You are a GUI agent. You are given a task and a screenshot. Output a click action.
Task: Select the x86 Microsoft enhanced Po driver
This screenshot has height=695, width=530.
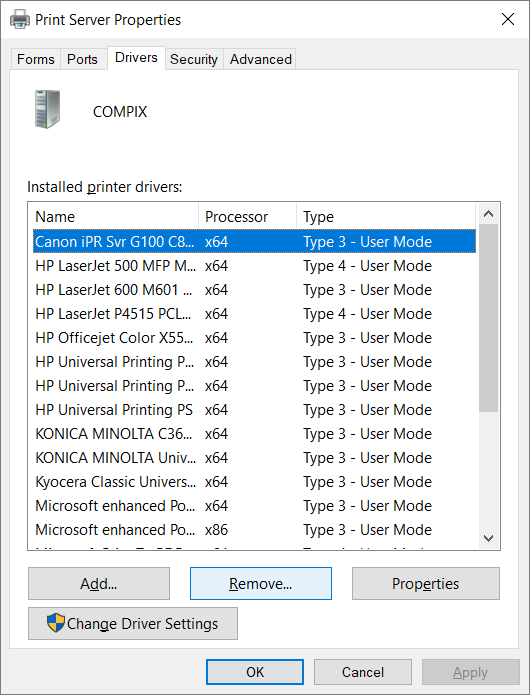pos(254,529)
